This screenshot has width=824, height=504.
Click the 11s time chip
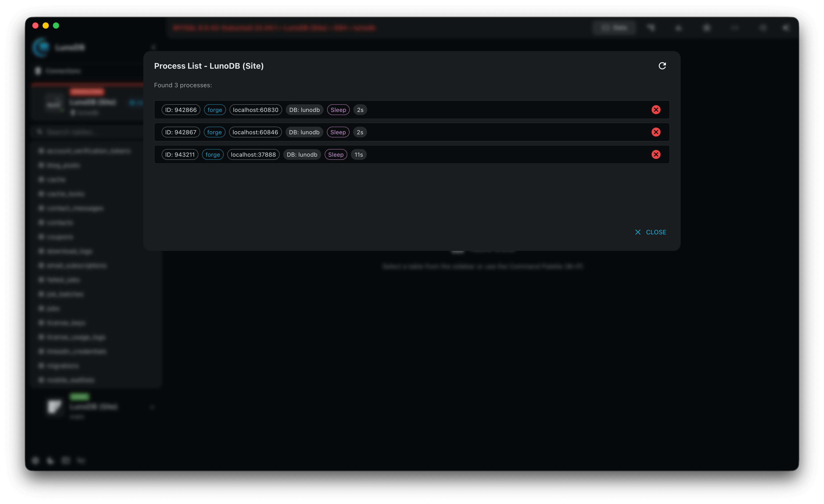coord(358,154)
